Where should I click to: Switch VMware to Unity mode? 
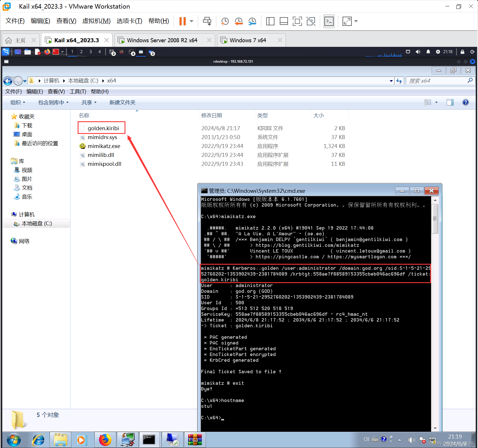pyautogui.click(x=311, y=21)
